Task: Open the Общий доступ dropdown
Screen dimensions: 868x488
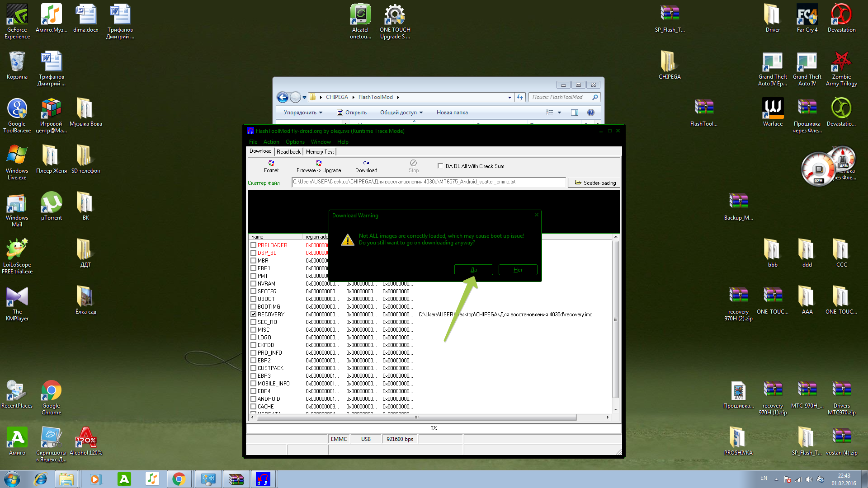Action: click(x=401, y=113)
